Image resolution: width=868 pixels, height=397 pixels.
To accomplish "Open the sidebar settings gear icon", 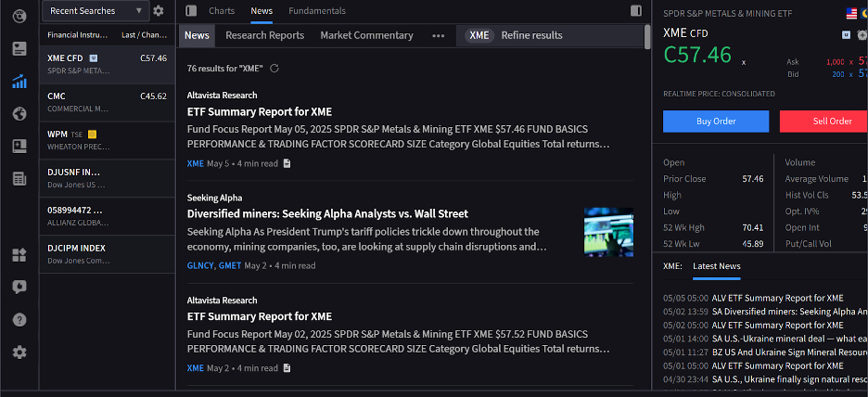I will tap(19, 352).
